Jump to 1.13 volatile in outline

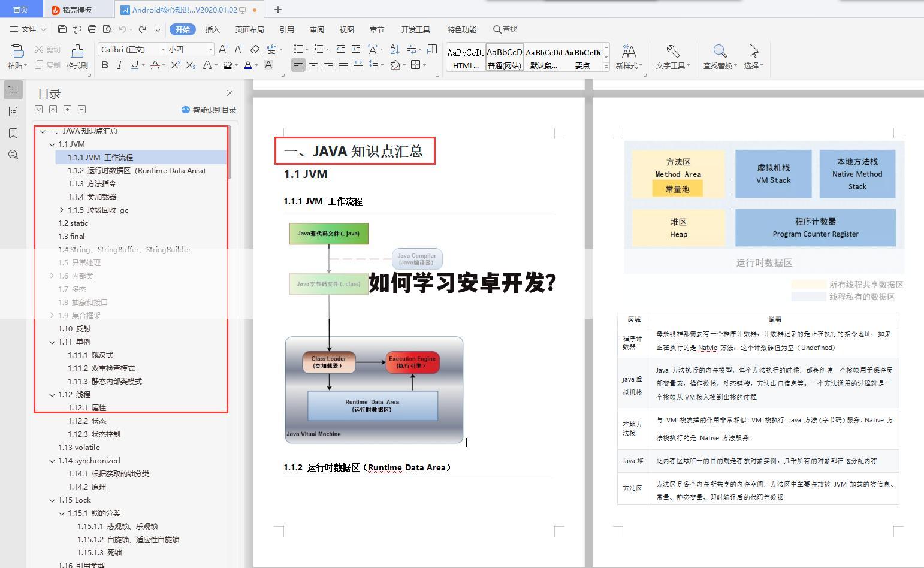(79, 448)
